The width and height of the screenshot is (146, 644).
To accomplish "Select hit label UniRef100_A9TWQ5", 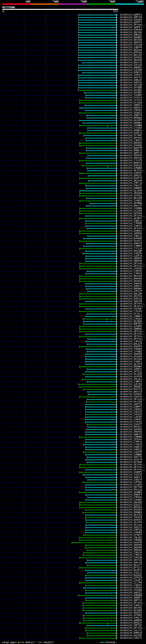I will click(131, 87).
